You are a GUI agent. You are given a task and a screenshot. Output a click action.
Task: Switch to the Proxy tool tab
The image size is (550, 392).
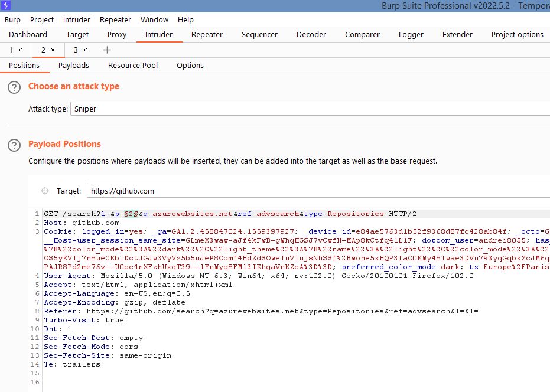coord(117,35)
